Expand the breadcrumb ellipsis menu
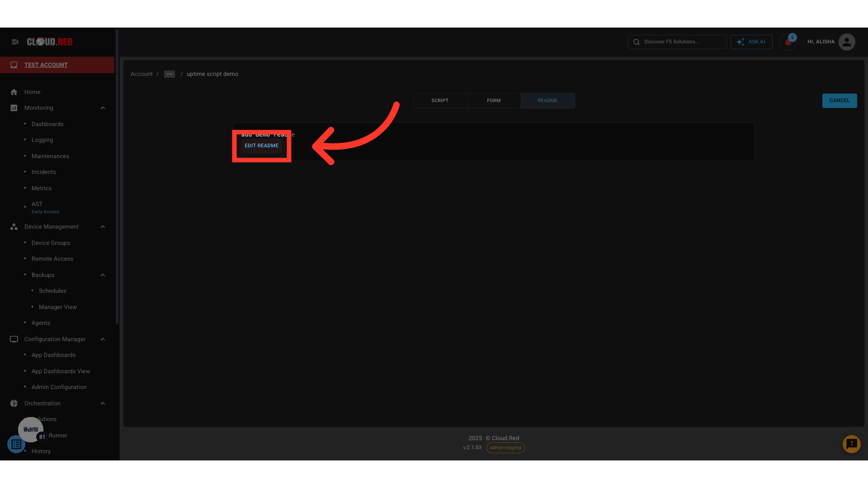The width and height of the screenshot is (868, 488). (x=169, y=74)
